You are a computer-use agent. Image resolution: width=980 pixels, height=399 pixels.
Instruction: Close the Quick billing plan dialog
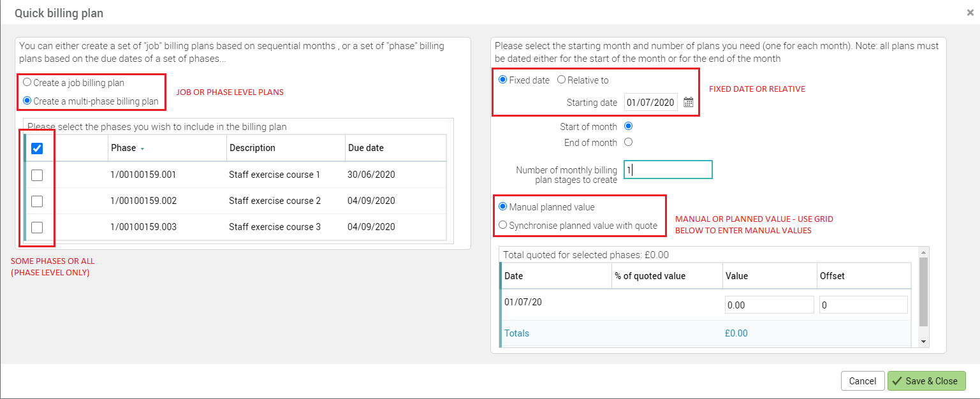[x=970, y=12]
